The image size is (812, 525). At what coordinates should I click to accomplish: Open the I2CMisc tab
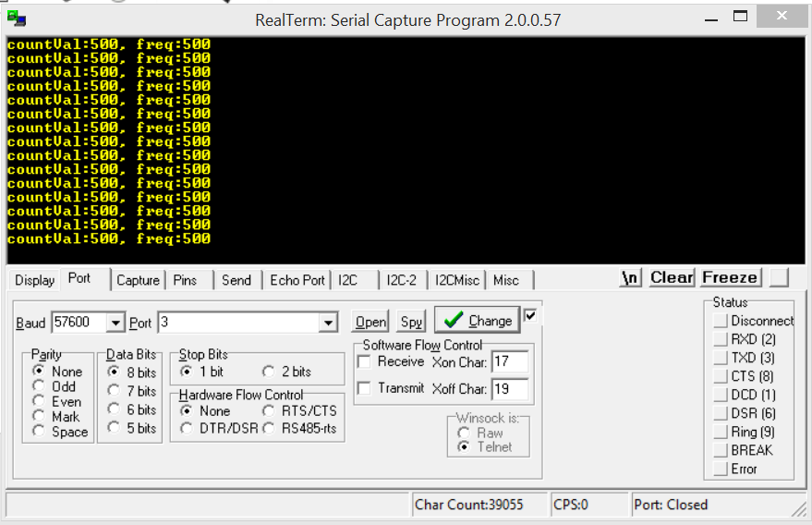456,280
